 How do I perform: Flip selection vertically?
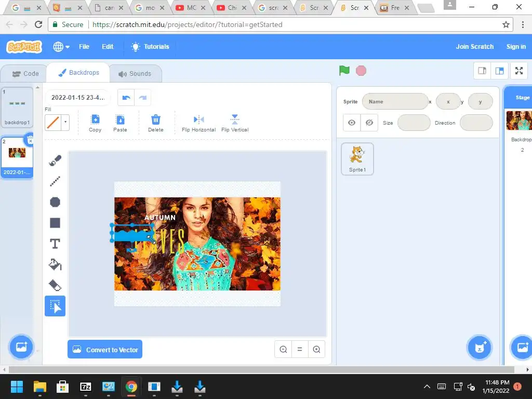(235, 123)
